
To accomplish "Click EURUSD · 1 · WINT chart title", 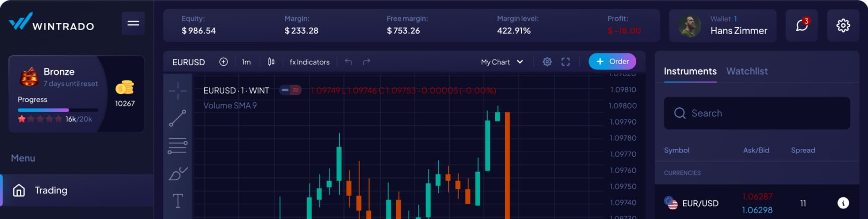I will (x=236, y=90).
